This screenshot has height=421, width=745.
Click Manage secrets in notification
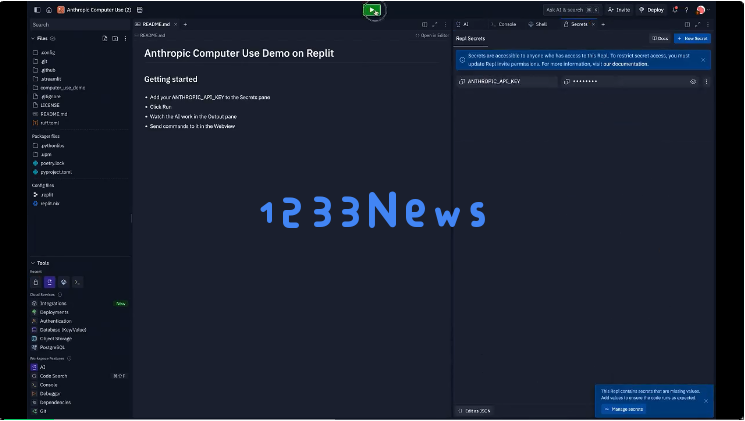tap(623, 409)
